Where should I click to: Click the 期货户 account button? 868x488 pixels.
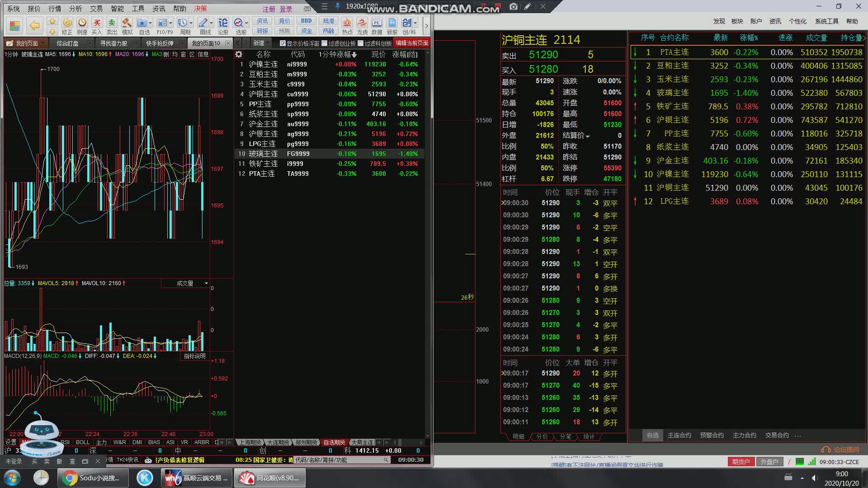coord(741,462)
